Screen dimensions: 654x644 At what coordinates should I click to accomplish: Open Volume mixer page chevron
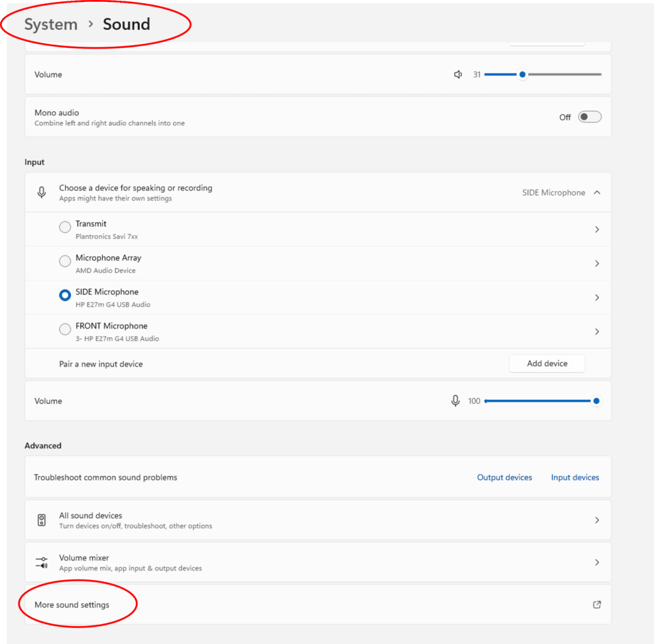click(597, 562)
